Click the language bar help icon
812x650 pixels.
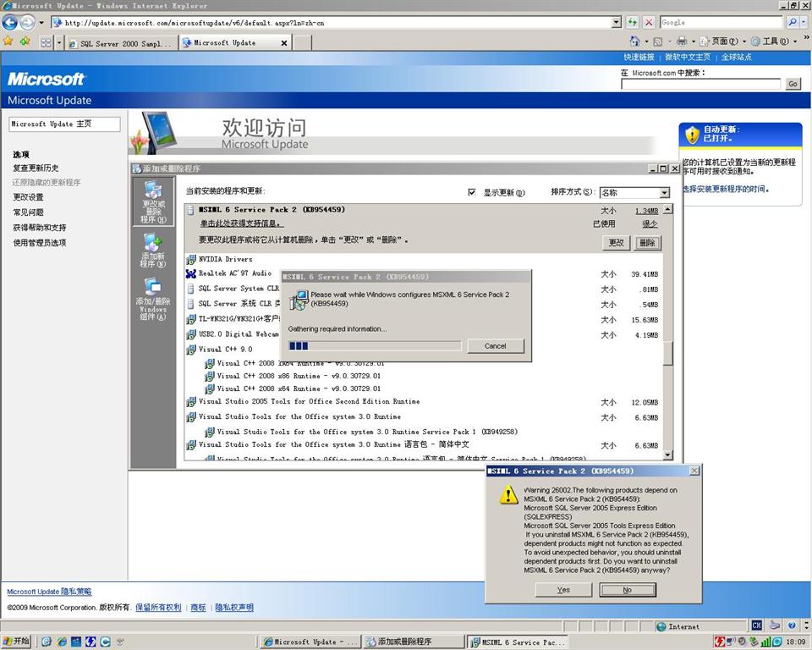[x=792, y=625]
